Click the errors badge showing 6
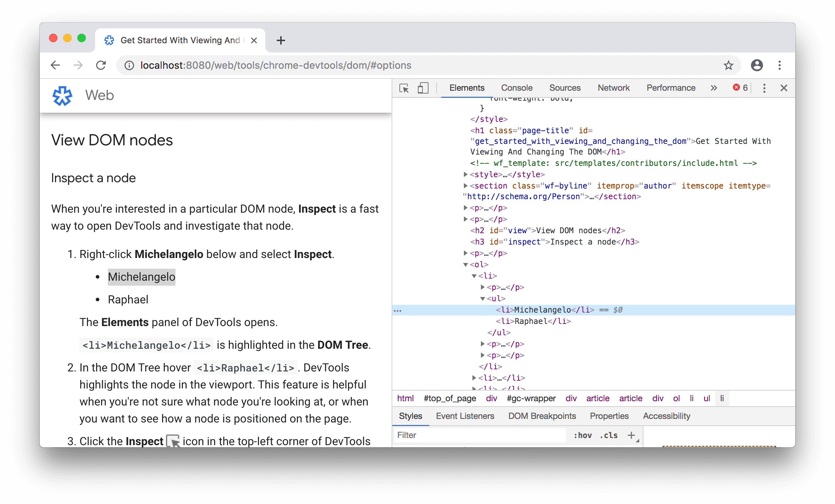The width and height of the screenshot is (835, 504). [x=740, y=88]
